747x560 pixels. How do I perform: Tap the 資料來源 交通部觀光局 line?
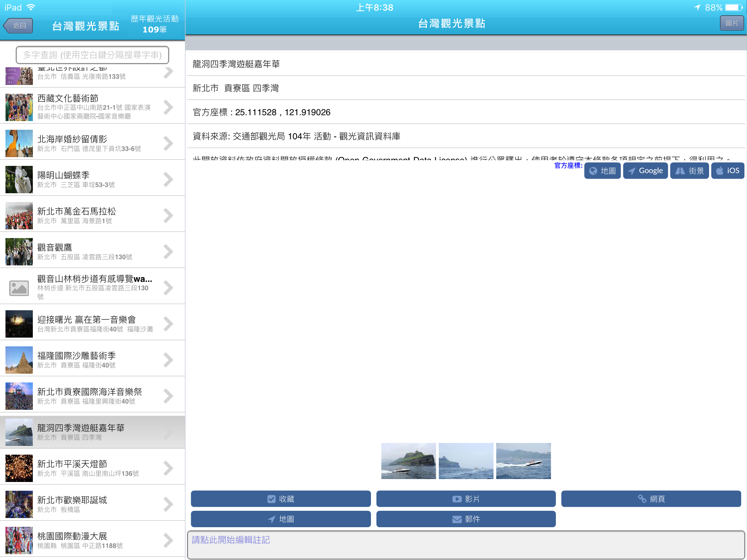(297, 136)
